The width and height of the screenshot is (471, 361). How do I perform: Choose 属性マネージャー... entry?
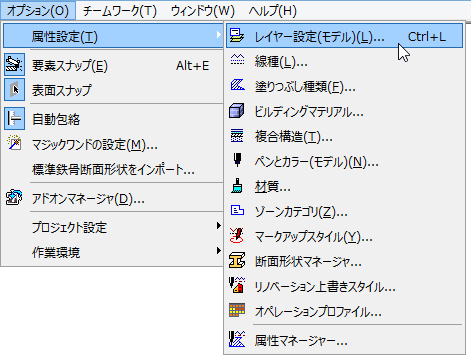tap(345, 340)
